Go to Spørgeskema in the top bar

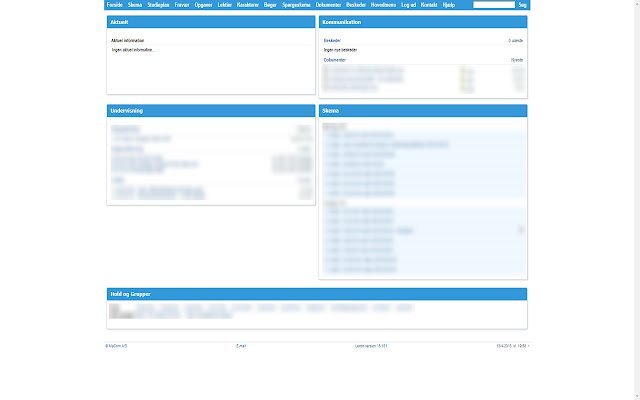296,5
